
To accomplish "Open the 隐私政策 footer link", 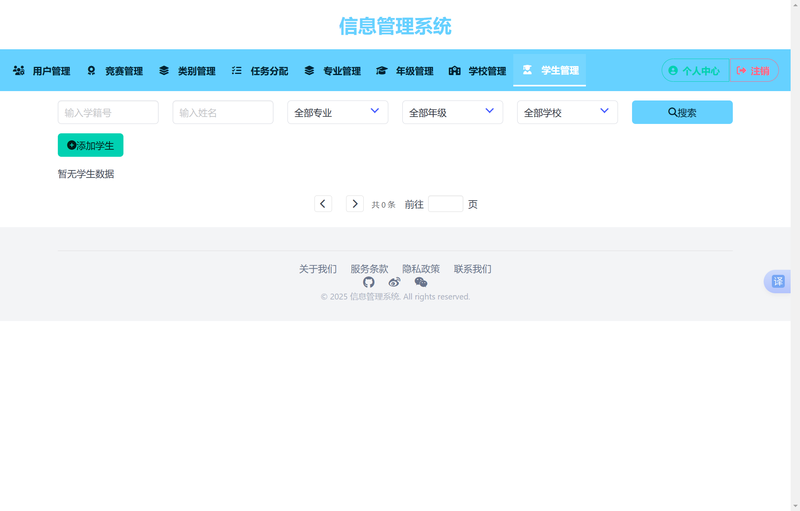I will pyautogui.click(x=421, y=269).
